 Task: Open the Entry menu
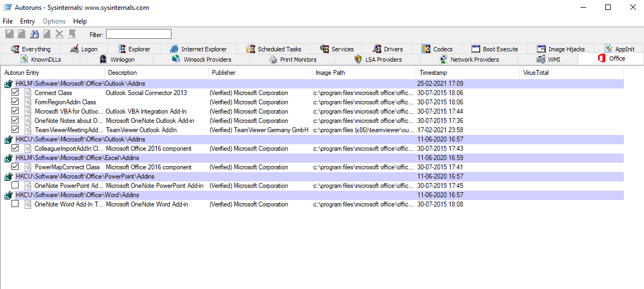27,21
